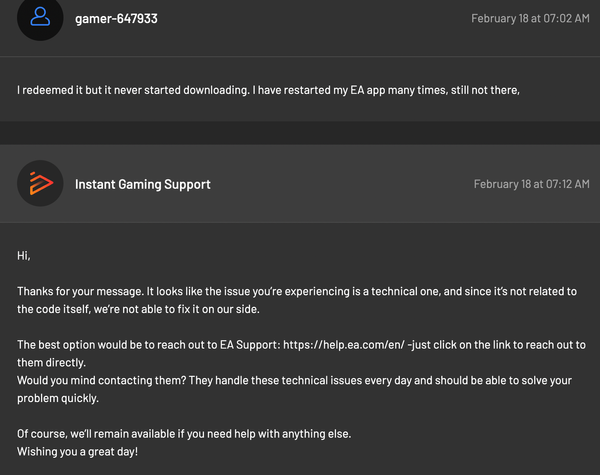Click the Instant Gaming Support logo avatar

coord(41,183)
